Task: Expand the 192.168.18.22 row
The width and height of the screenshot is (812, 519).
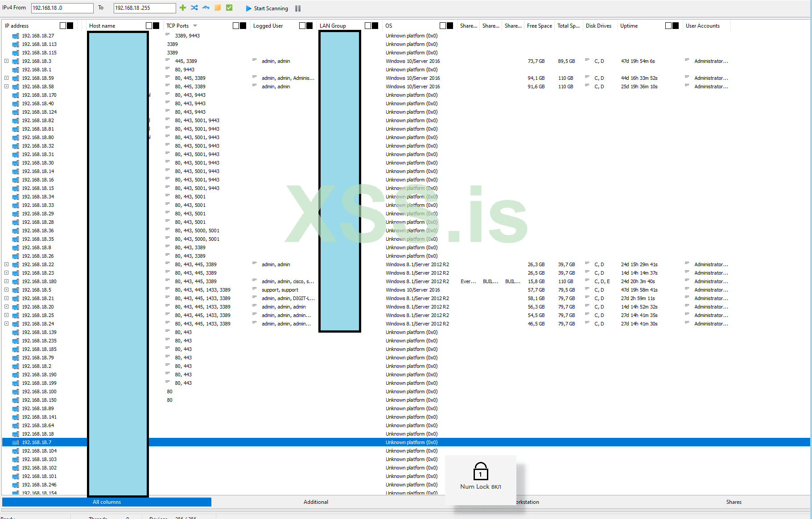Action: pyautogui.click(x=6, y=264)
